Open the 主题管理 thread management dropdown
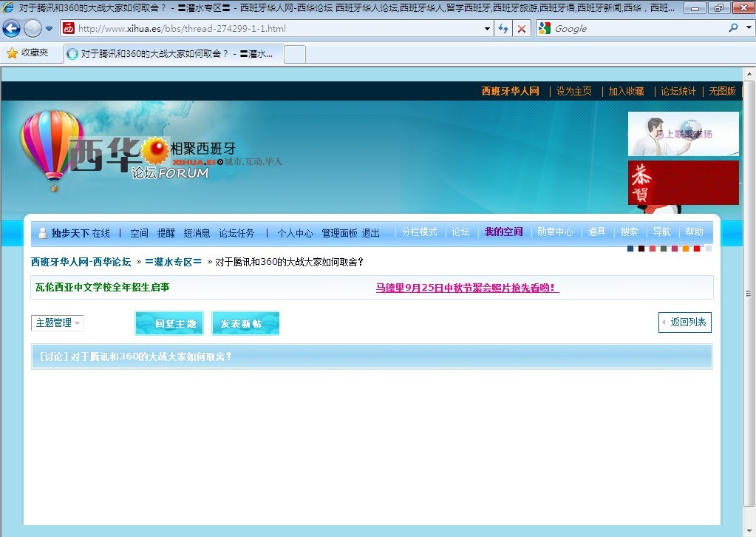 [x=57, y=322]
